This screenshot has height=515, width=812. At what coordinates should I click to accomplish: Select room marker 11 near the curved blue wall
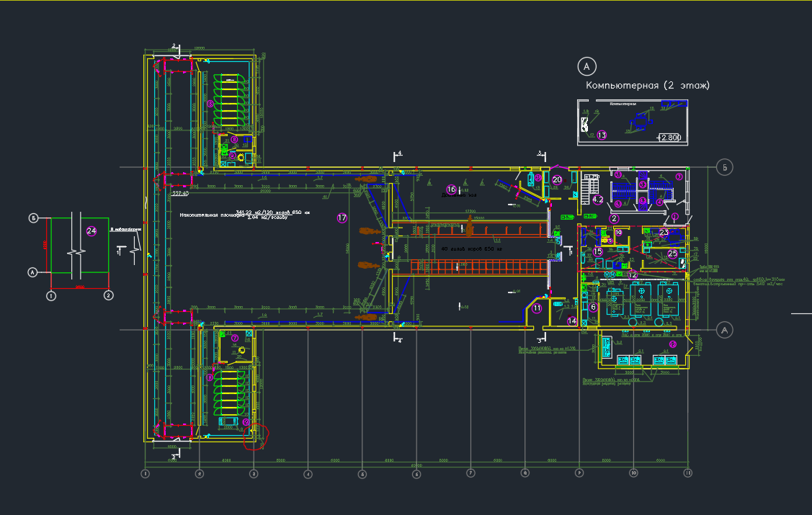click(537, 308)
